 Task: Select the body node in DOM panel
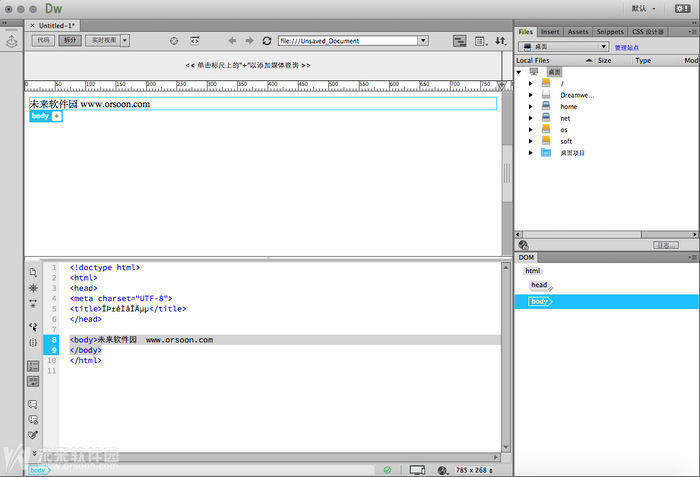click(x=606, y=301)
